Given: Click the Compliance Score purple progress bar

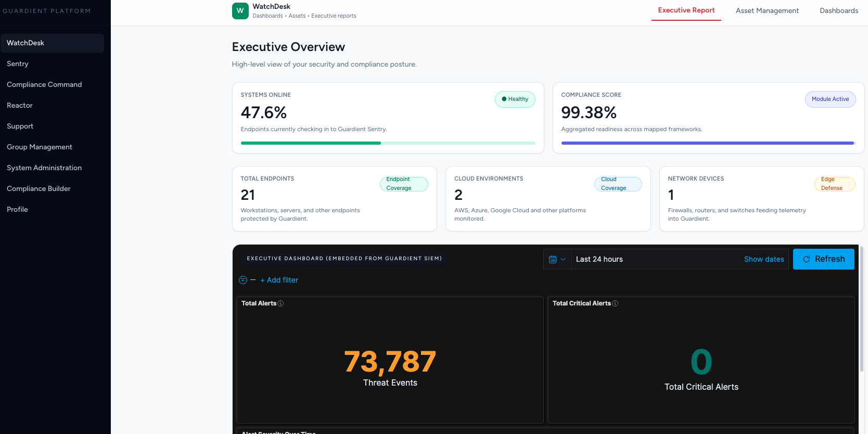Looking at the screenshot, I should coord(708,143).
